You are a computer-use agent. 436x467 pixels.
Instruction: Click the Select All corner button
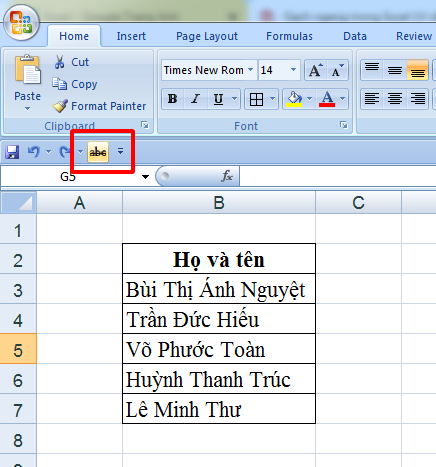[x=18, y=203]
